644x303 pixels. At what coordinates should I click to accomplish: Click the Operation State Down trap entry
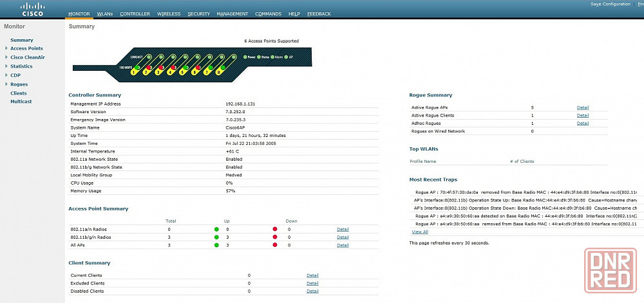coord(526,208)
